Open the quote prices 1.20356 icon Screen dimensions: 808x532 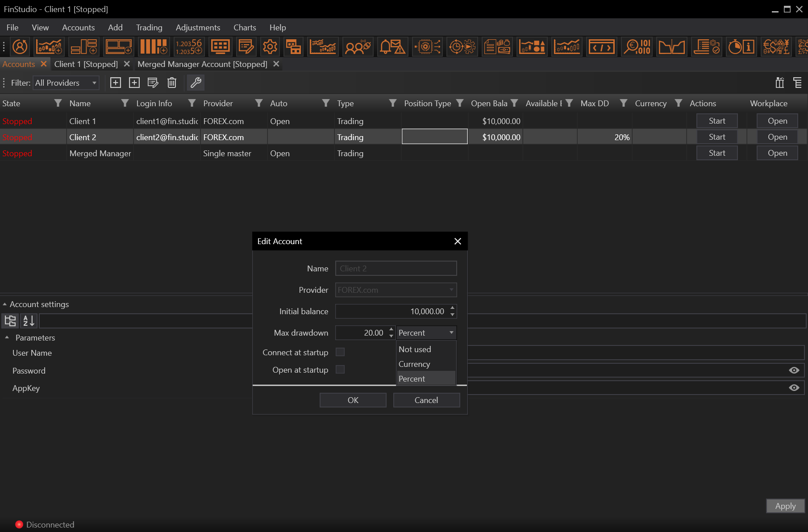[x=188, y=46]
